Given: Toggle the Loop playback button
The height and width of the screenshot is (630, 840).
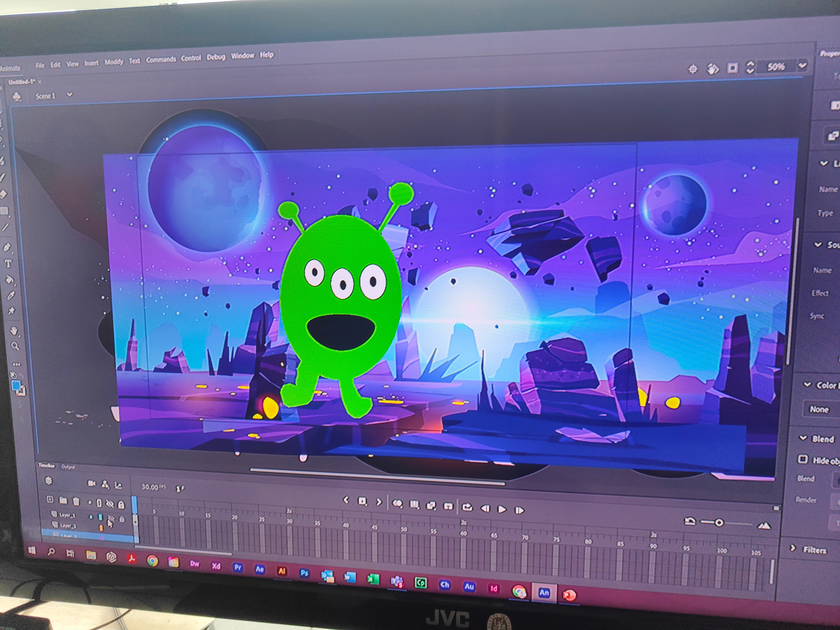Looking at the screenshot, I should click(467, 507).
